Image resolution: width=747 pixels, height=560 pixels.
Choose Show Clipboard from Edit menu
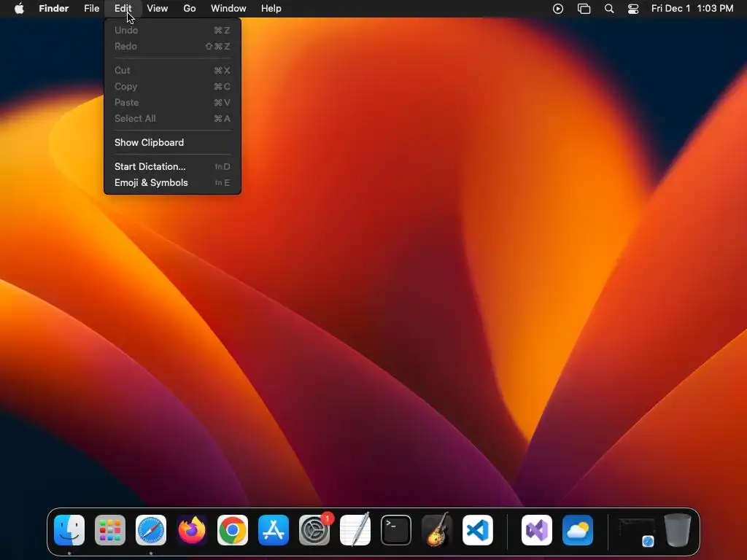pos(172,142)
